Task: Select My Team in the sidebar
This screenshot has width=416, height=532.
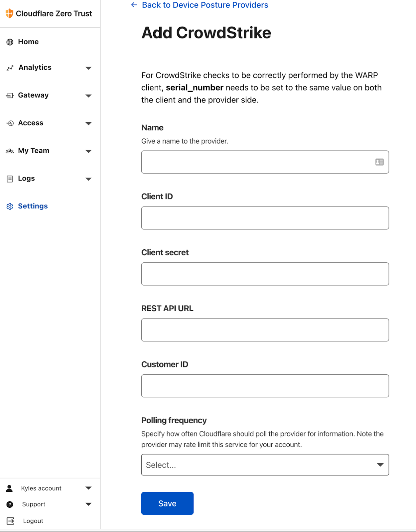Action: [34, 151]
